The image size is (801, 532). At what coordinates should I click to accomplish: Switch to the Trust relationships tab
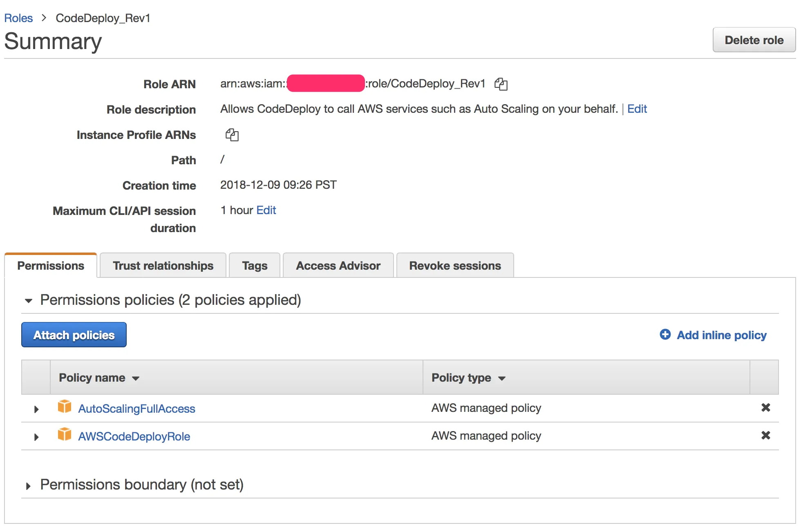[x=163, y=266]
